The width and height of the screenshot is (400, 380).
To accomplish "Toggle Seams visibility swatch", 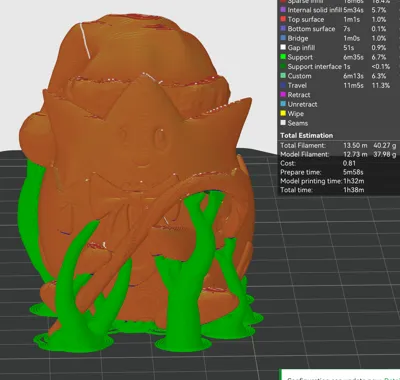I will [x=283, y=123].
